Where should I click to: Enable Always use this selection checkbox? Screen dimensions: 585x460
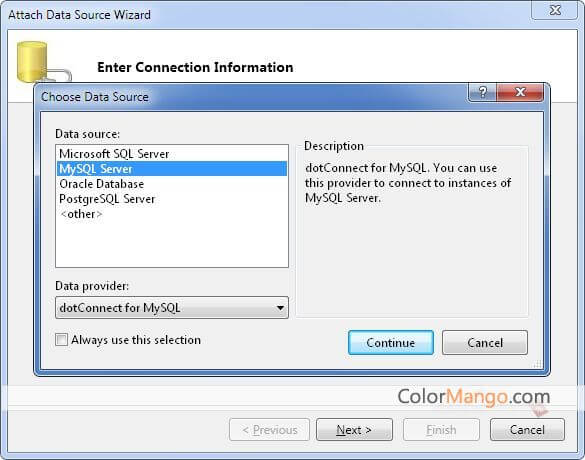pos(62,340)
